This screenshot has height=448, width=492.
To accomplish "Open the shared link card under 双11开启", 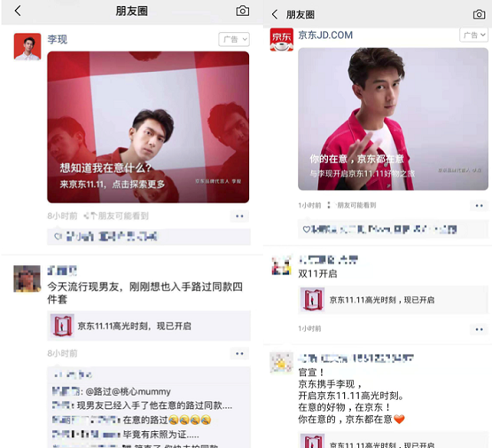I will pyautogui.click(x=393, y=300).
